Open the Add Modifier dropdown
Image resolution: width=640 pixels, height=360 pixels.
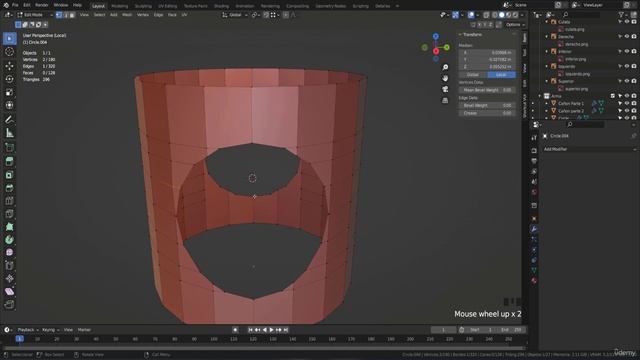click(589, 149)
